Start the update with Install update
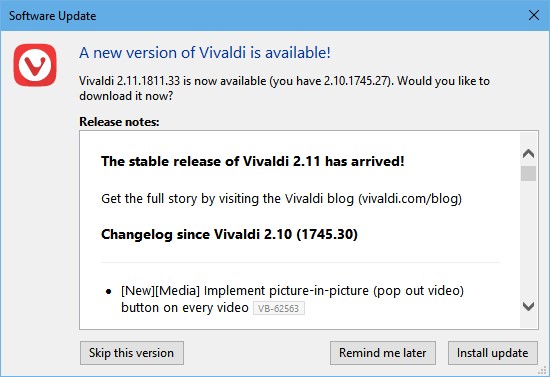 click(492, 353)
